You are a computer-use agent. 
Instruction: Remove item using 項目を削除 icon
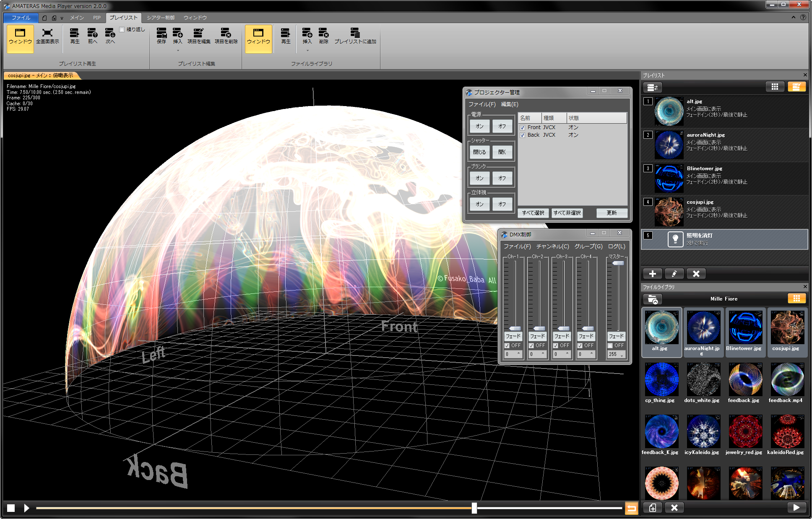point(226,36)
